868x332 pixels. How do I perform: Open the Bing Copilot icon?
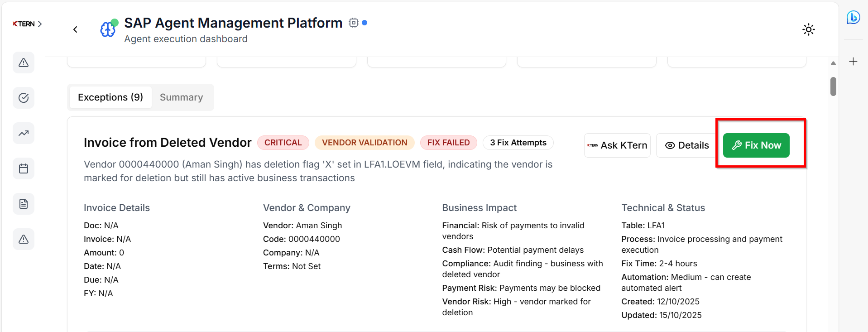point(853,18)
